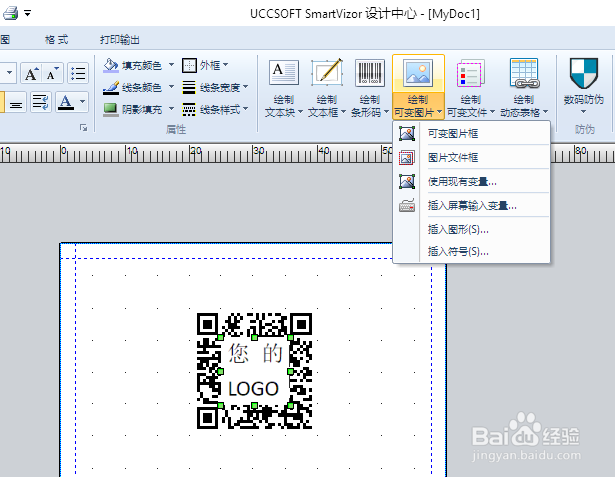Expand the 阴影填充 dropdown arrow
This screenshot has height=477, width=615.
tap(171, 108)
